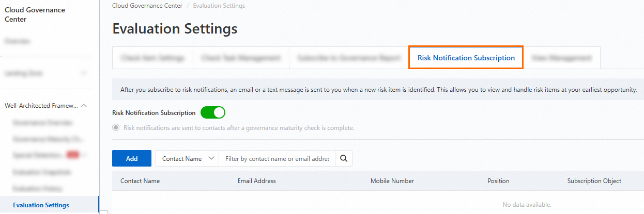The image size is (644, 214).
Task: Open Evaluation History in the sidebar
Action: (x=42, y=189)
